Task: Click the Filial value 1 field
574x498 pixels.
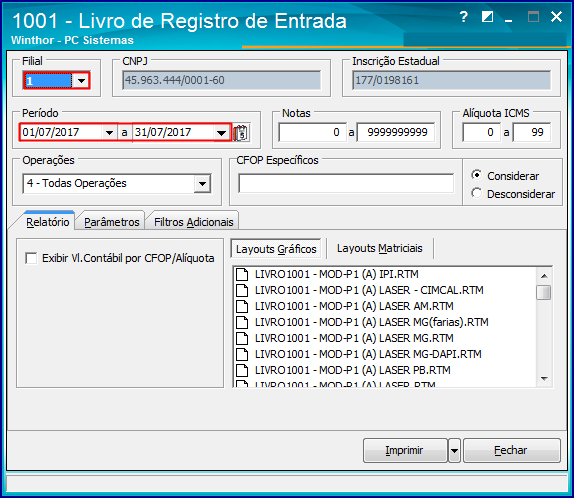Action: [48, 81]
